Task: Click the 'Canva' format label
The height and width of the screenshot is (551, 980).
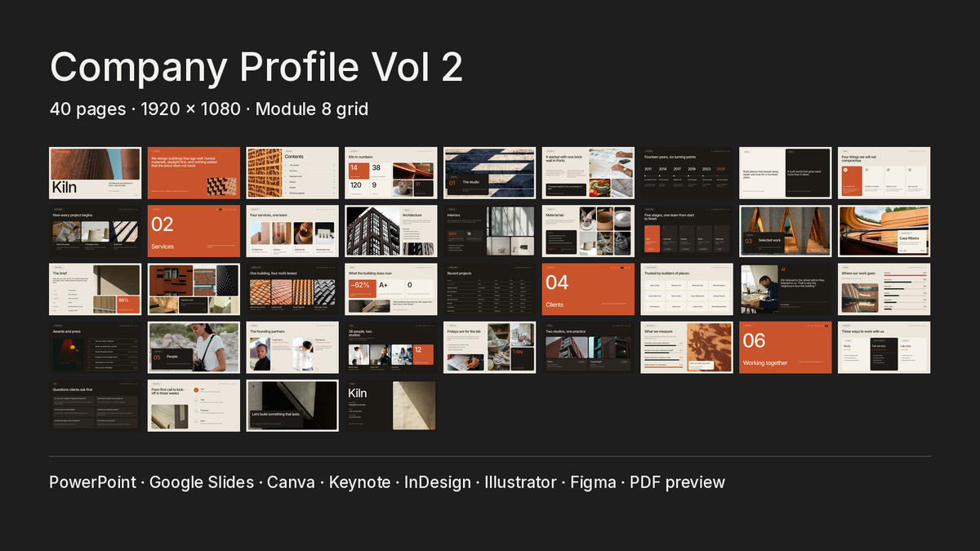Action: pyautogui.click(x=291, y=482)
